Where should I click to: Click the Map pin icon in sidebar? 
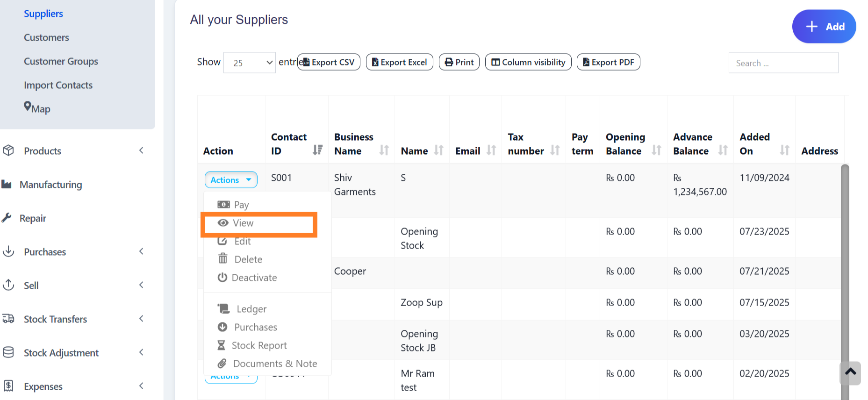click(28, 107)
